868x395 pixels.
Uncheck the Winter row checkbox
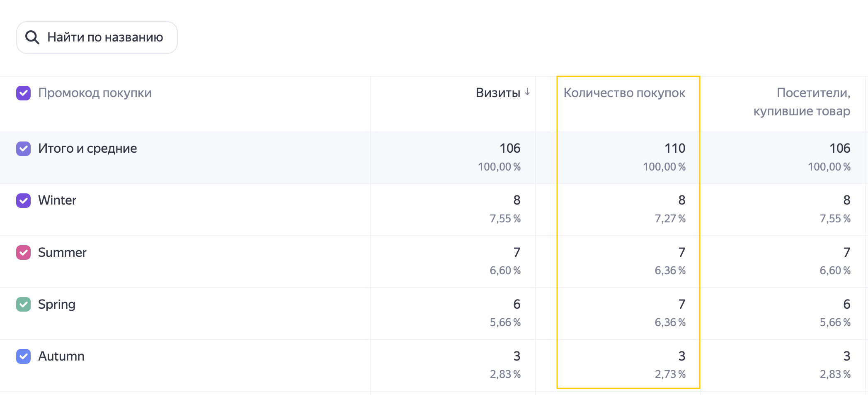[24, 200]
